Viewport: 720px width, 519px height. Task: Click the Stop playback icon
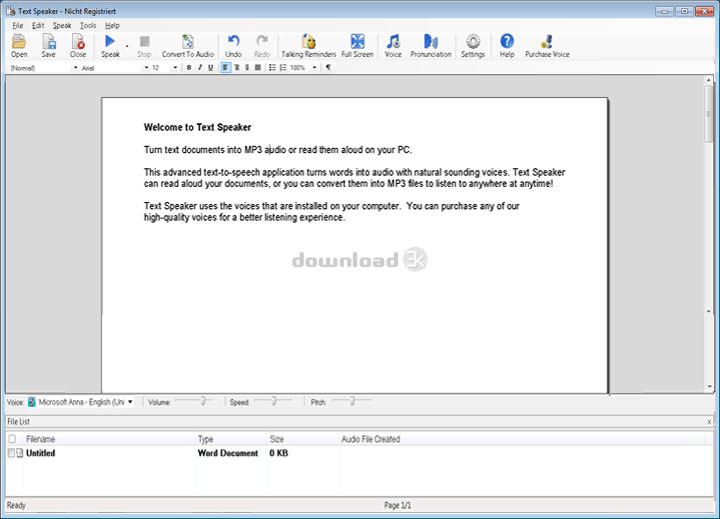tap(144, 45)
